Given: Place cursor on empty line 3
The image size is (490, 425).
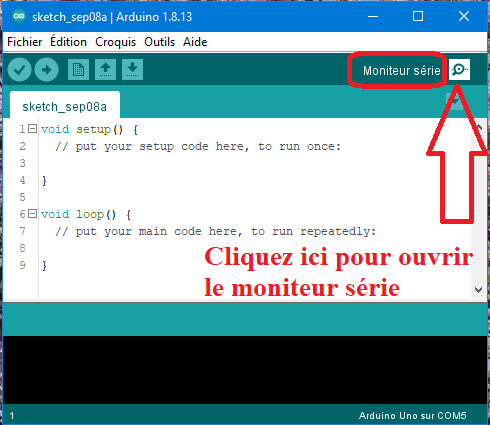Looking at the screenshot, I should click(x=253, y=163).
